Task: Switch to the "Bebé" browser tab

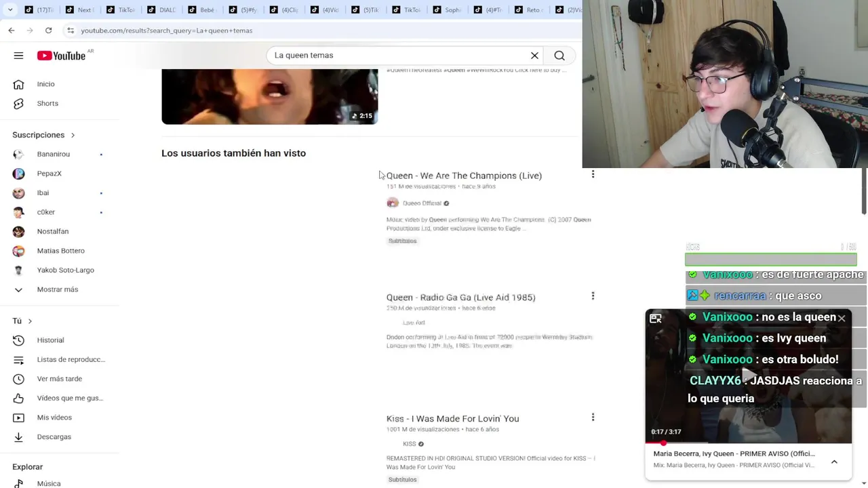Action: point(202,9)
